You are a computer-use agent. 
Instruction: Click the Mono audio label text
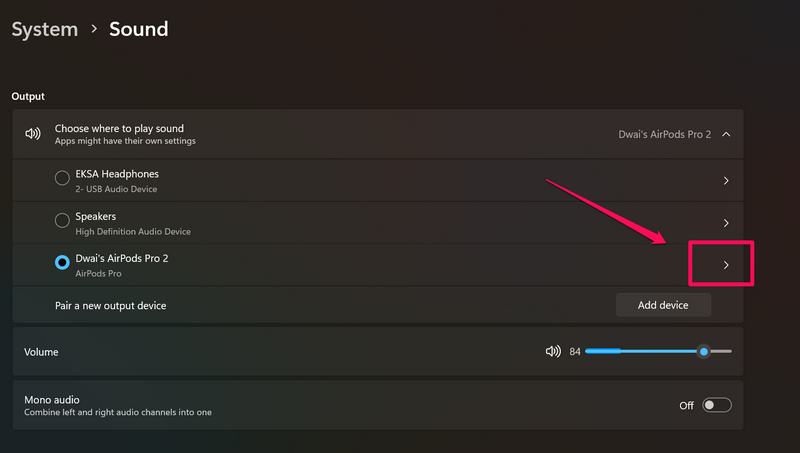click(52, 399)
